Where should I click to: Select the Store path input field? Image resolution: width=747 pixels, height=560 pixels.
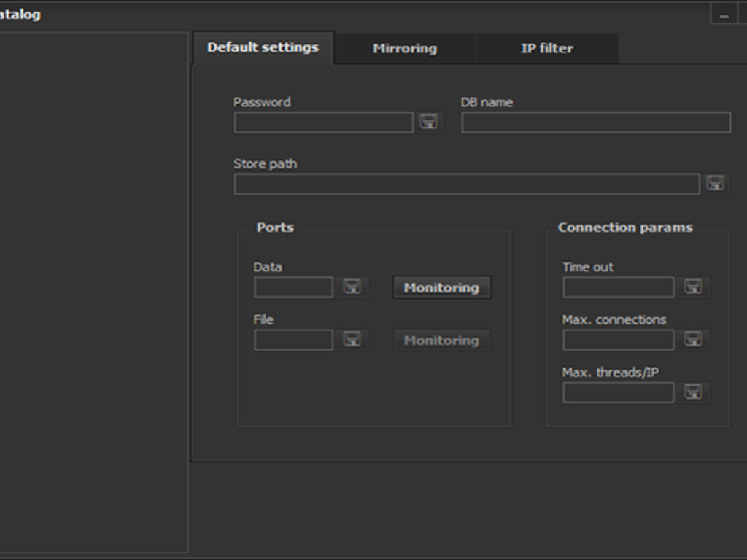point(466,184)
